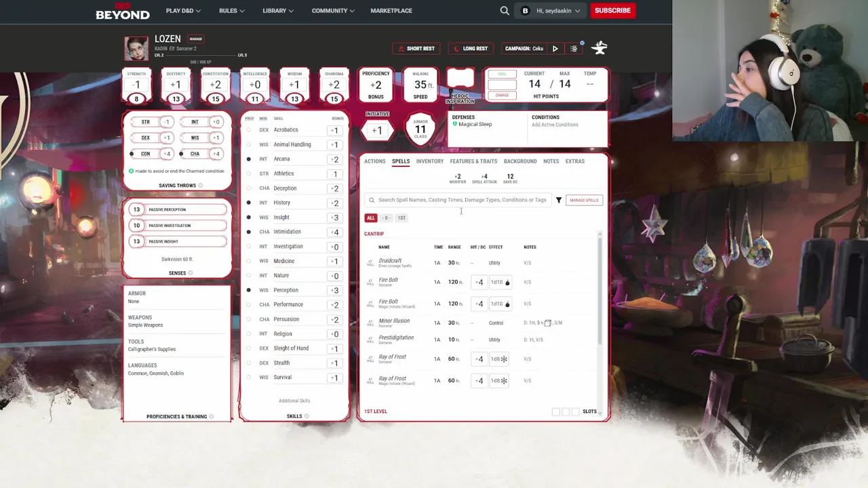The width and height of the screenshot is (868, 488).
Task: Open Senses settings gear icon
Action: point(191,273)
